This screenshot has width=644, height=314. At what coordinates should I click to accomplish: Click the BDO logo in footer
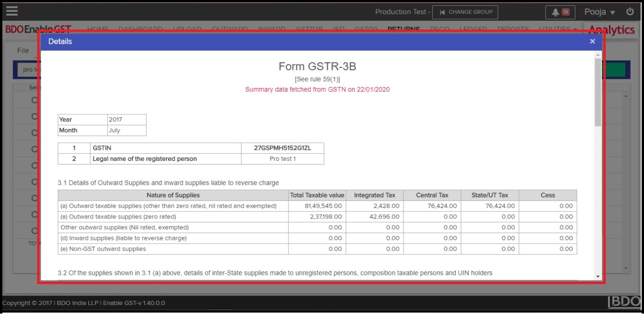625,302
